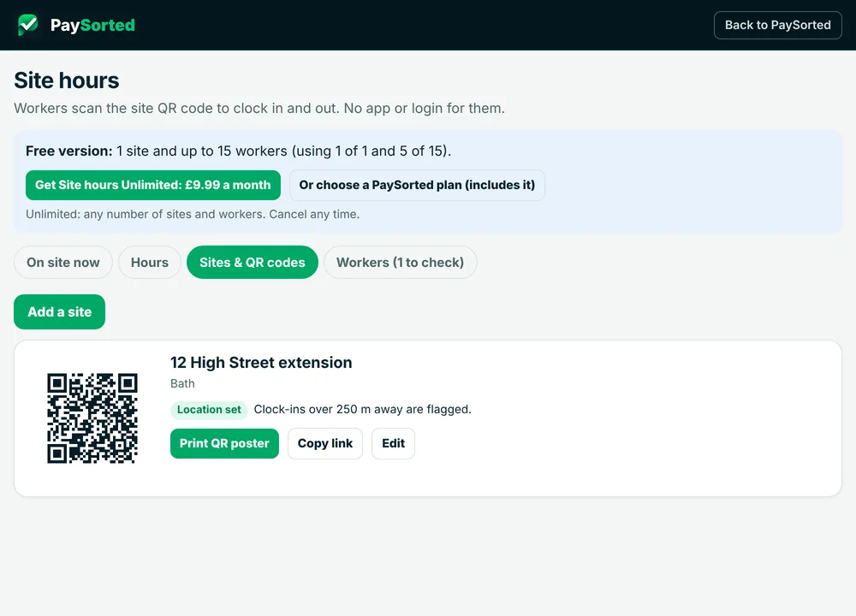Screen dimensions: 856x616
Task: Click the 'Free version:' usage text
Action: (239, 151)
